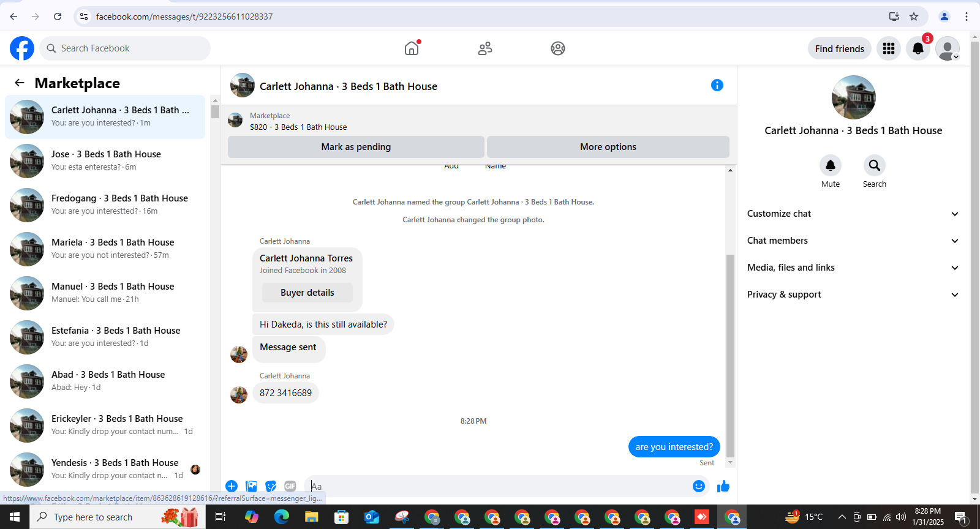Expand the Customize chat section
This screenshot has width=980, height=529.
pyautogui.click(x=853, y=214)
